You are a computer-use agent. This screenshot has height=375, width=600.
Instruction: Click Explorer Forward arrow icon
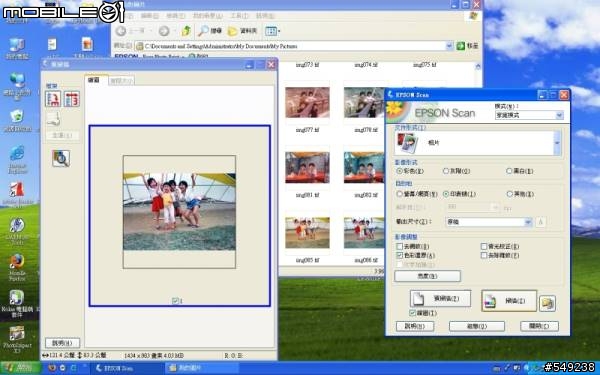point(164,31)
